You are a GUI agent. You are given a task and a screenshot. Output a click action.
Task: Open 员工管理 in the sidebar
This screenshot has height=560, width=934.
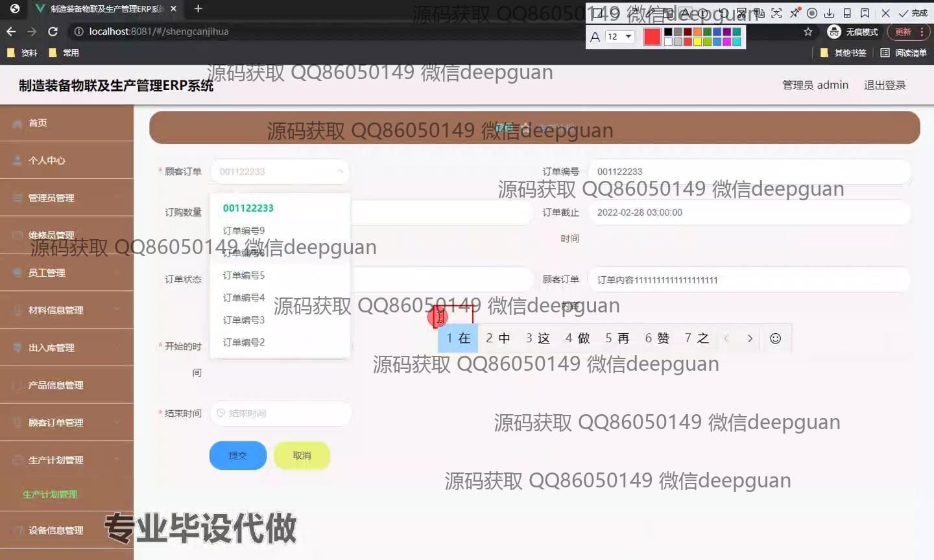click(x=67, y=272)
